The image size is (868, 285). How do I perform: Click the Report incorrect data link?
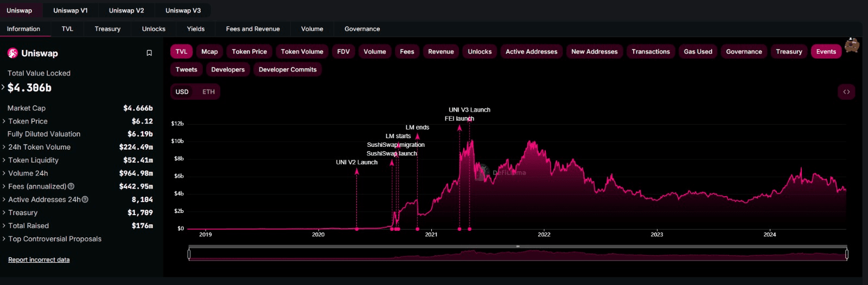tap(39, 260)
